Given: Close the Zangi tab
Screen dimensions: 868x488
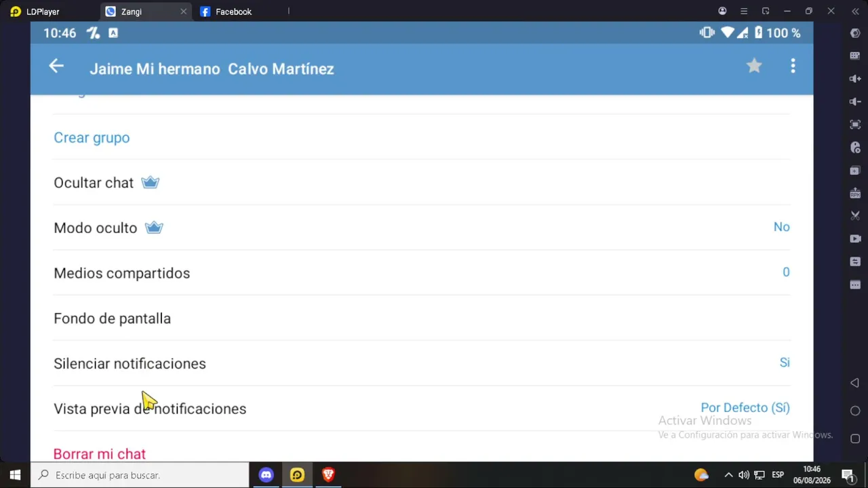Looking at the screenshot, I should [x=183, y=12].
